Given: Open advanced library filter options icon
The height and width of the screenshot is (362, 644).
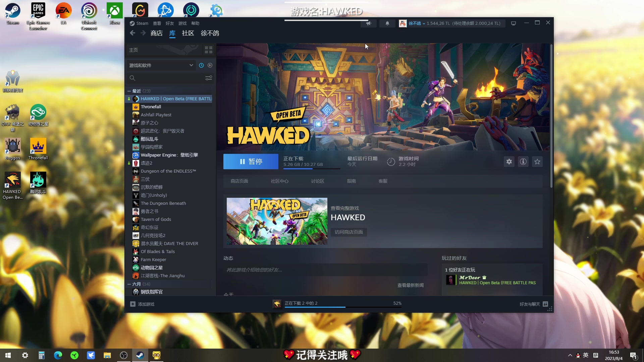Looking at the screenshot, I should click(x=209, y=78).
